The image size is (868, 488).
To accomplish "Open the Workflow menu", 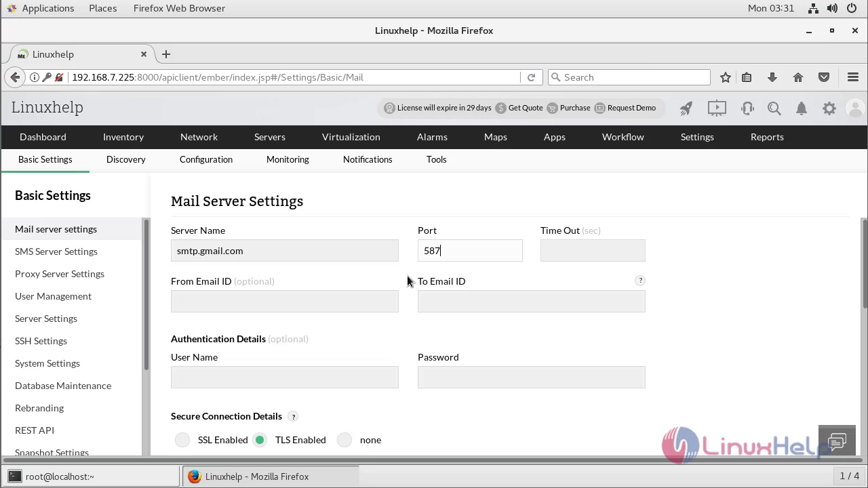I will pos(623,137).
